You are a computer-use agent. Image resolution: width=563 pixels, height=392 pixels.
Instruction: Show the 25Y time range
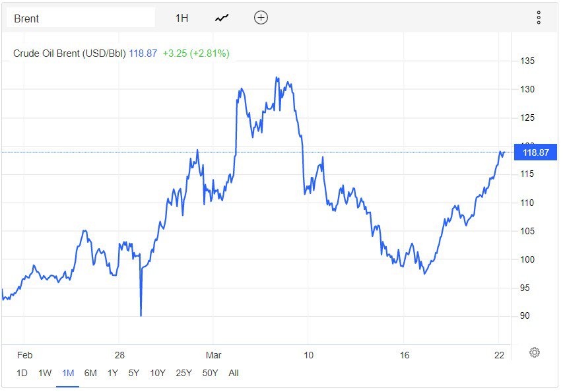coord(184,373)
